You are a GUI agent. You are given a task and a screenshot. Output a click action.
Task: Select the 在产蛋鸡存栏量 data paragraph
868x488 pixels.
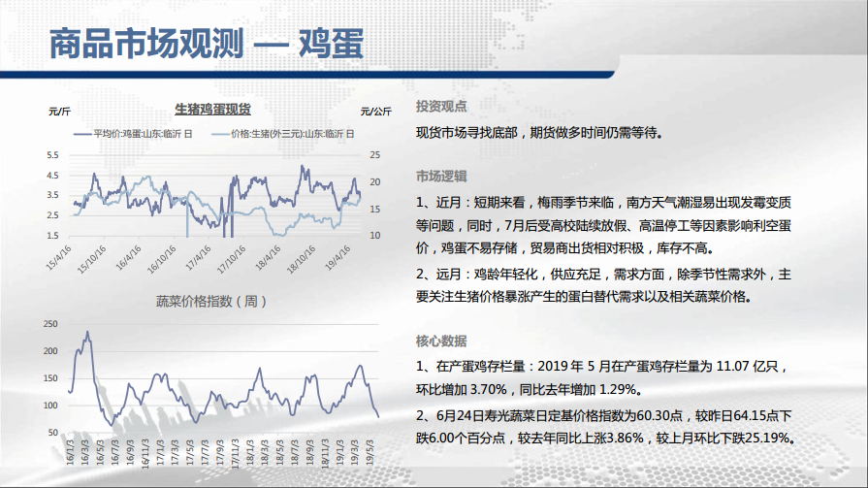[x=603, y=377]
